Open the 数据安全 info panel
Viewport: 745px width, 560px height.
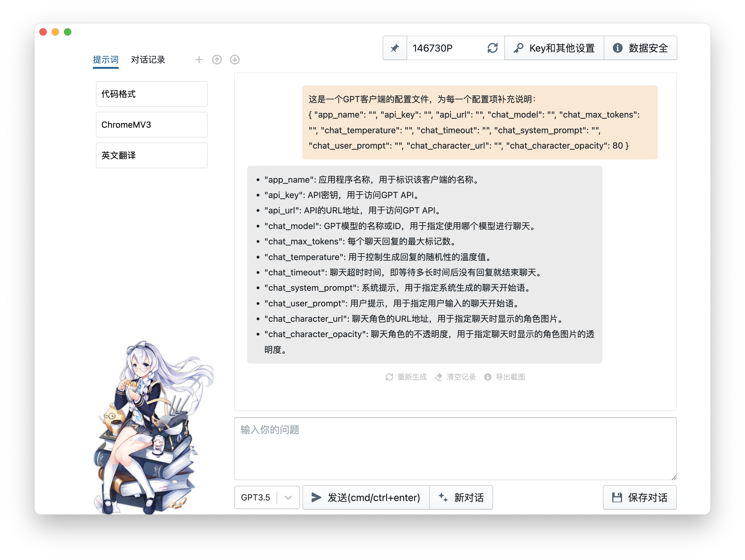[x=640, y=48]
